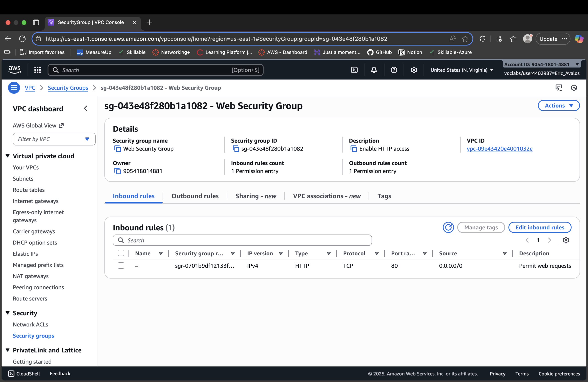588x382 pixels.
Task: Select the HTTP inbound rule checkbox
Action: tap(121, 266)
